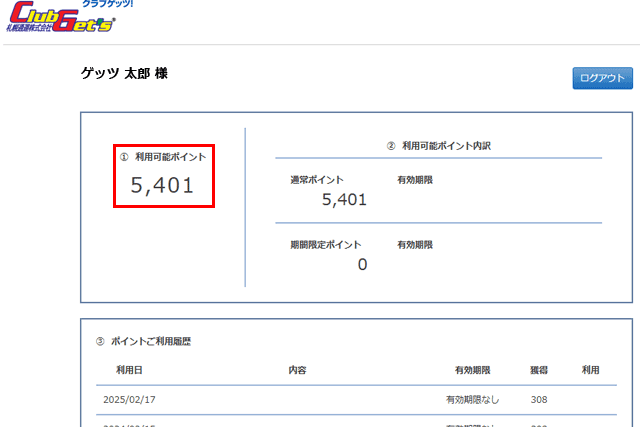Click the 通常ポイント label
This screenshot has height=427, width=640.
pyautogui.click(x=317, y=180)
